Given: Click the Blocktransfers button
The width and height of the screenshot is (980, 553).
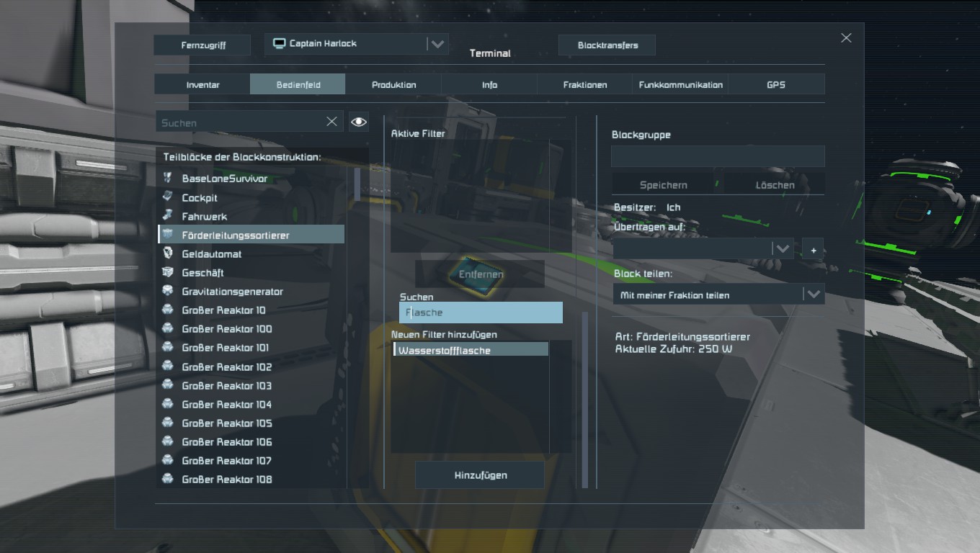Looking at the screenshot, I should [x=607, y=45].
